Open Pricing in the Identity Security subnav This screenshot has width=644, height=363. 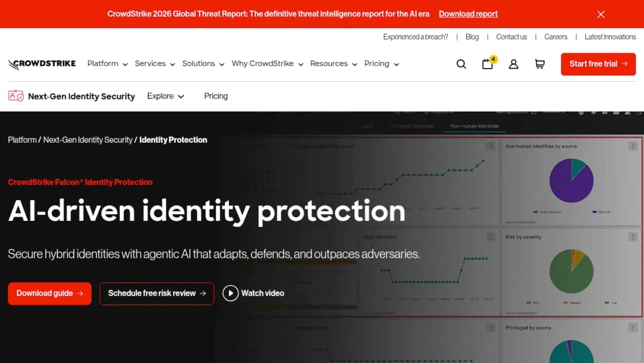coord(216,96)
